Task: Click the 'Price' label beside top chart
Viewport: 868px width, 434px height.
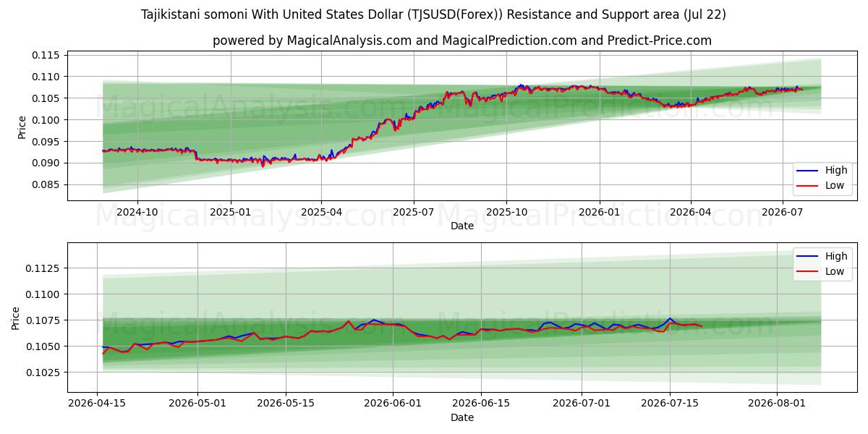Action: point(22,127)
